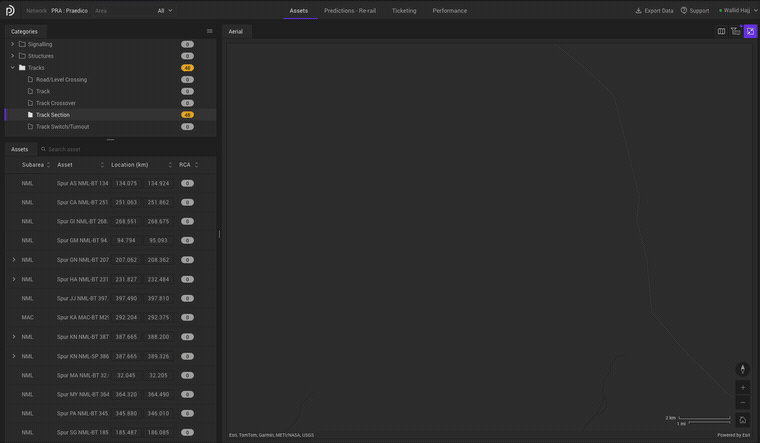Click the Network PRA : Praedico selector
Image resolution: width=760 pixels, height=443 pixels.
tap(57, 11)
